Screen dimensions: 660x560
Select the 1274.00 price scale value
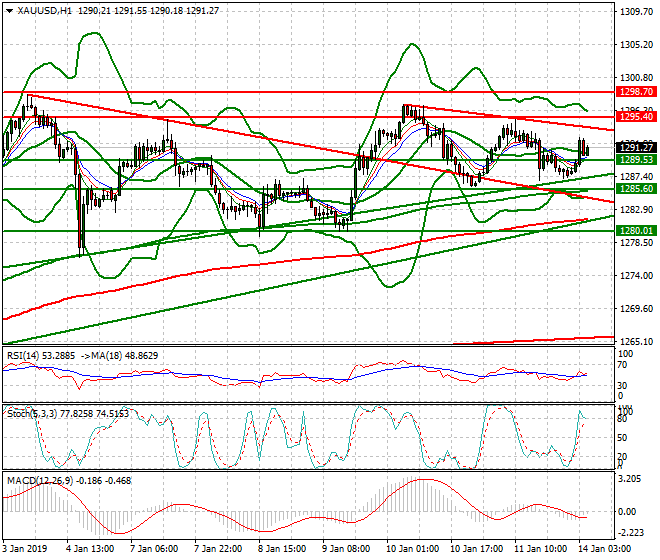click(637, 275)
